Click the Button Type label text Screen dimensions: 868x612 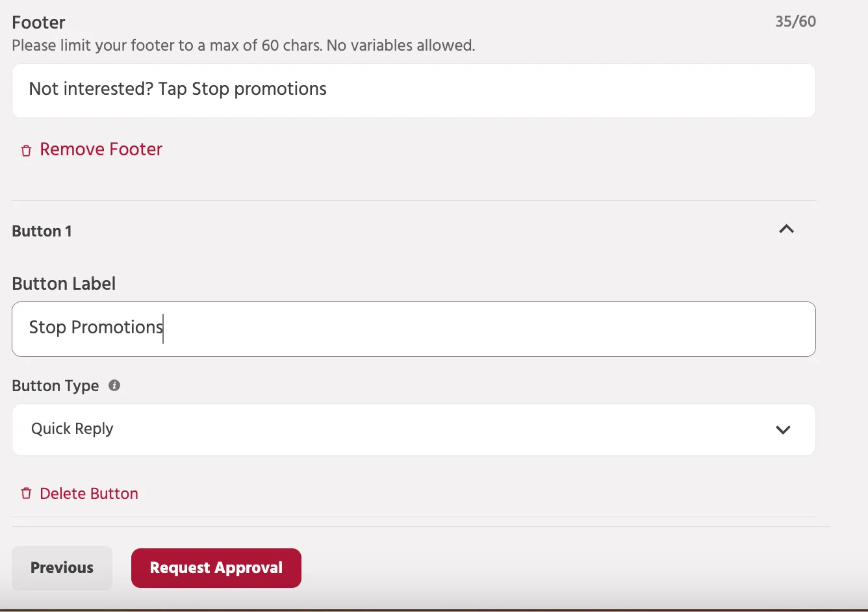(55, 386)
